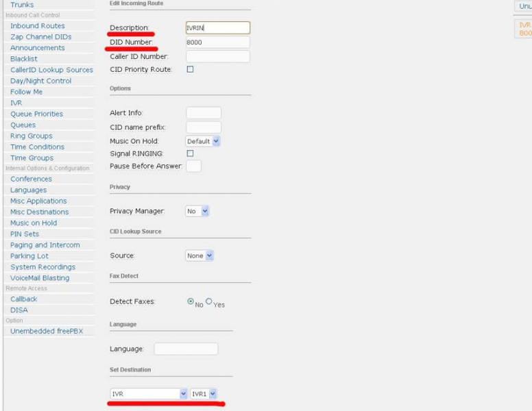The width and height of the screenshot is (532, 411).
Task: Open System Recordings from sidebar
Action: (x=43, y=267)
